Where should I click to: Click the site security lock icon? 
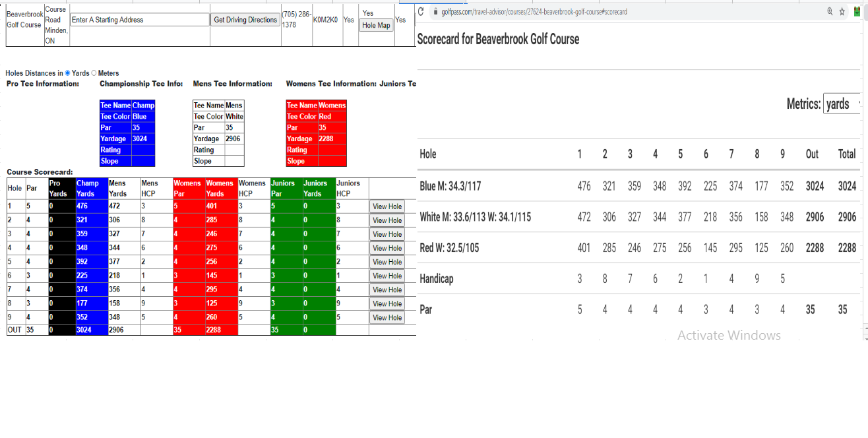(435, 12)
